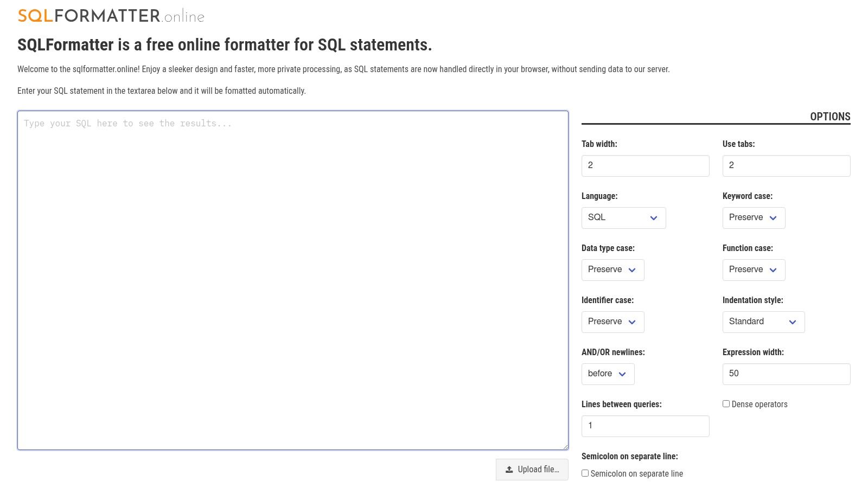Open the AND/OR newlines selector
This screenshot has height=488, width=868.
tap(608, 374)
